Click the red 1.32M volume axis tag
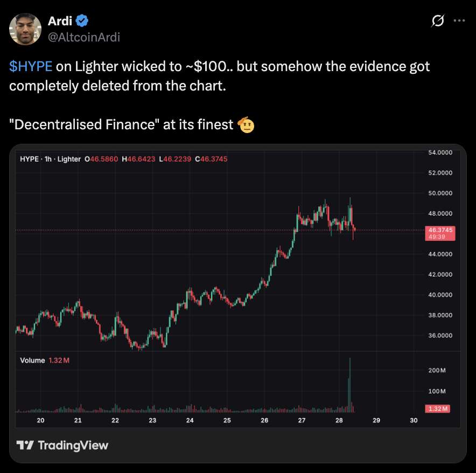 pyautogui.click(x=438, y=409)
